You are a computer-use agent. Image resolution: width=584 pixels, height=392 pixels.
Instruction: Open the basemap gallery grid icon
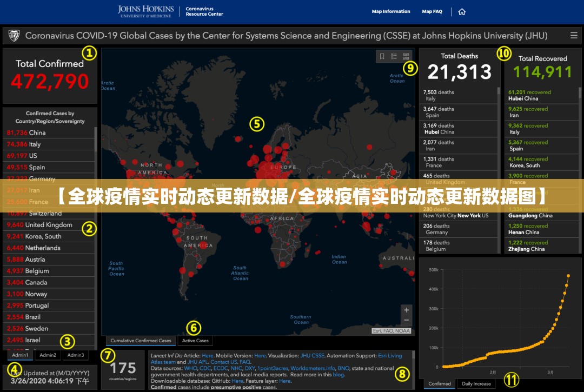click(406, 56)
